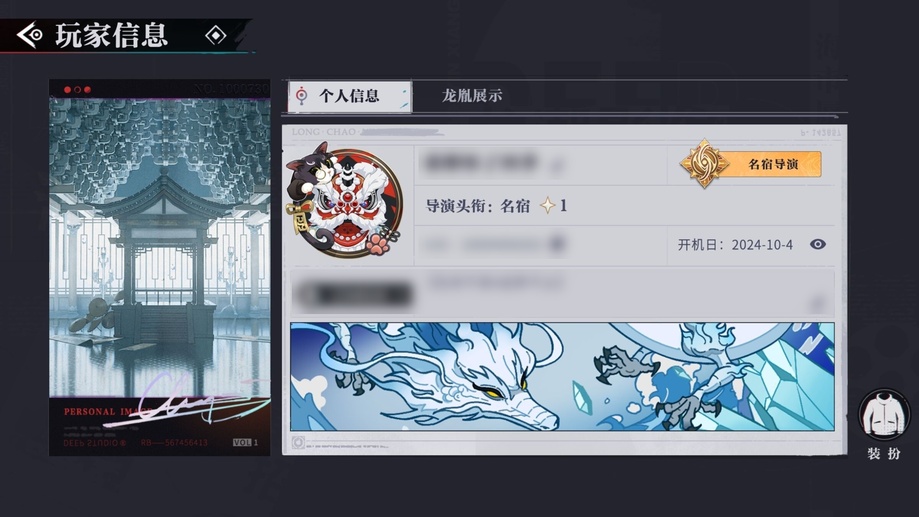Click the diamond icon beside 玩家信息
Image resolution: width=919 pixels, height=517 pixels.
[216, 36]
